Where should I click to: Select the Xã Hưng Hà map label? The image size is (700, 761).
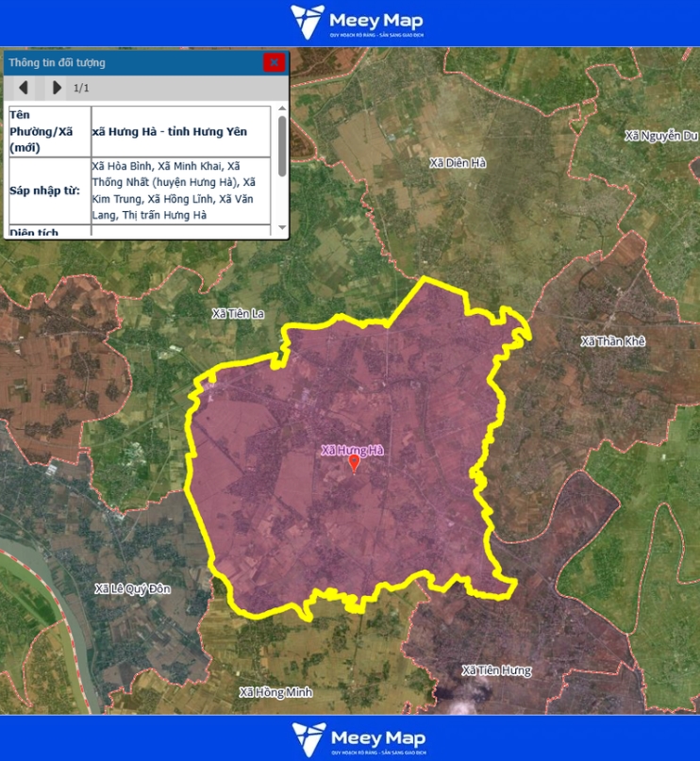353,450
